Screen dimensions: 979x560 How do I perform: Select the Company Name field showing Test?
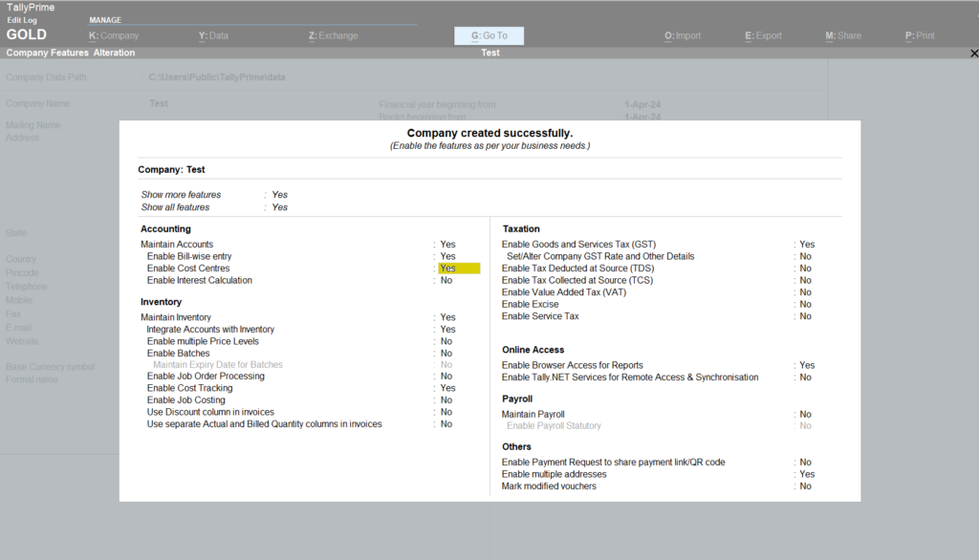coord(159,103)
